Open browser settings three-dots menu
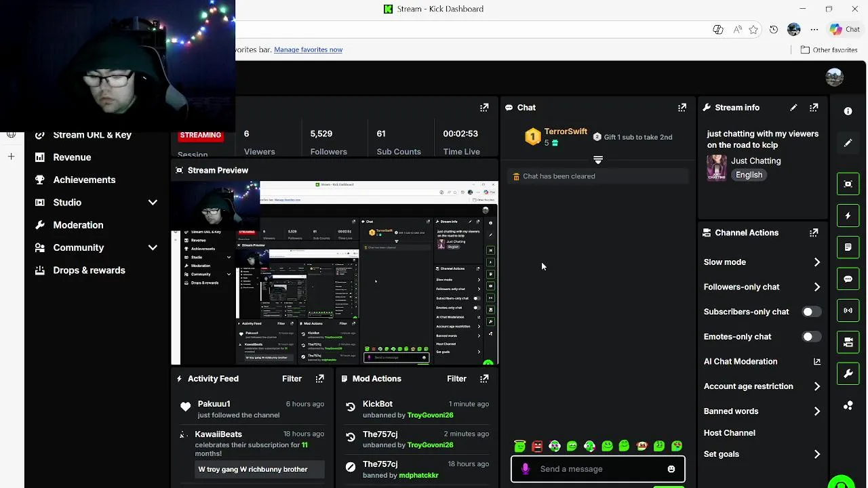 [814, 30]
